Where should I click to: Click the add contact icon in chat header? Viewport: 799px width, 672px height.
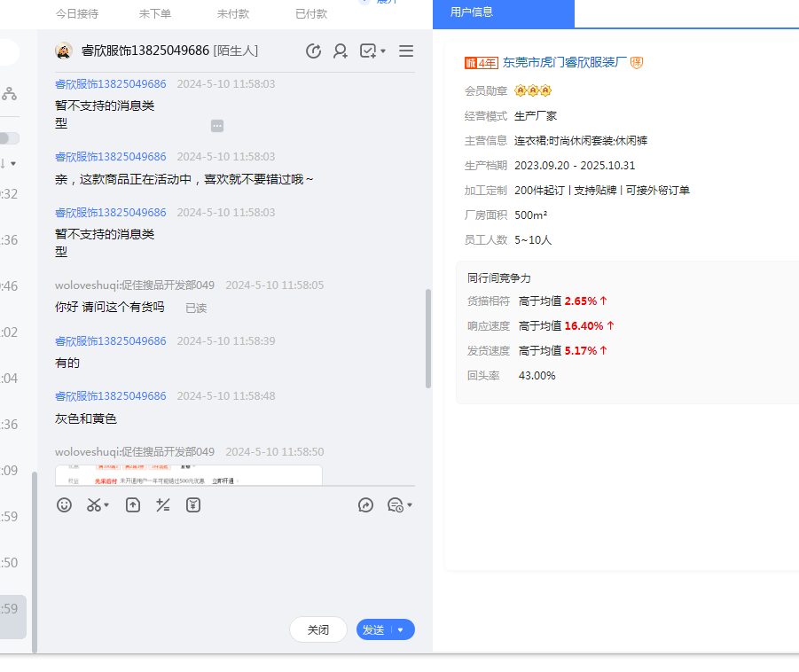coord(341,51)
